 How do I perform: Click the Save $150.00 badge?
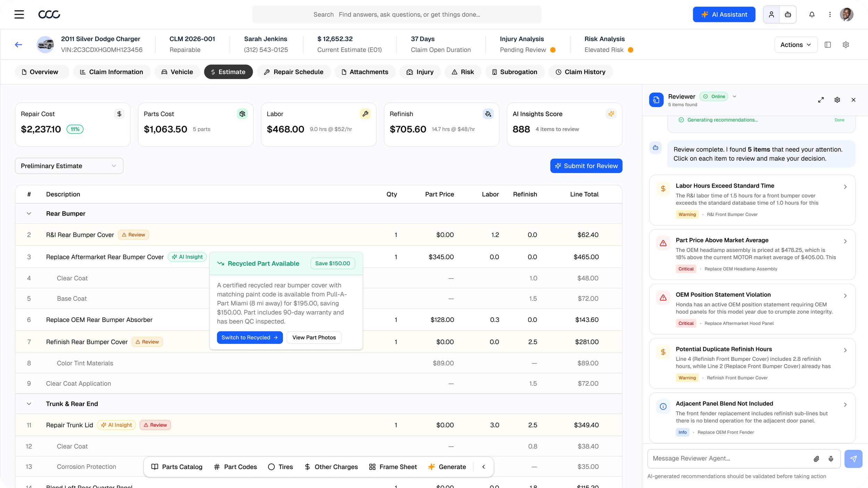coord(333,263)
